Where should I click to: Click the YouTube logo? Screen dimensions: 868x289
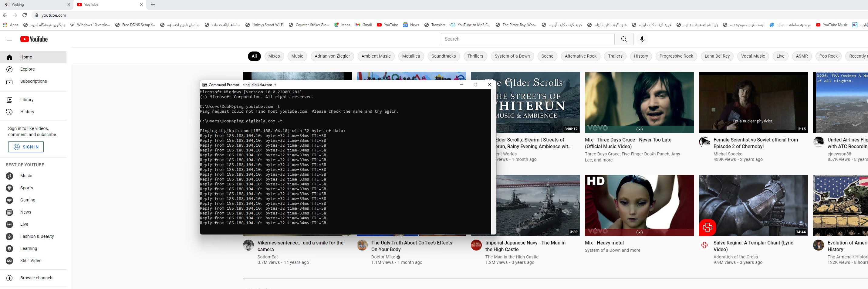pos(34,39)
